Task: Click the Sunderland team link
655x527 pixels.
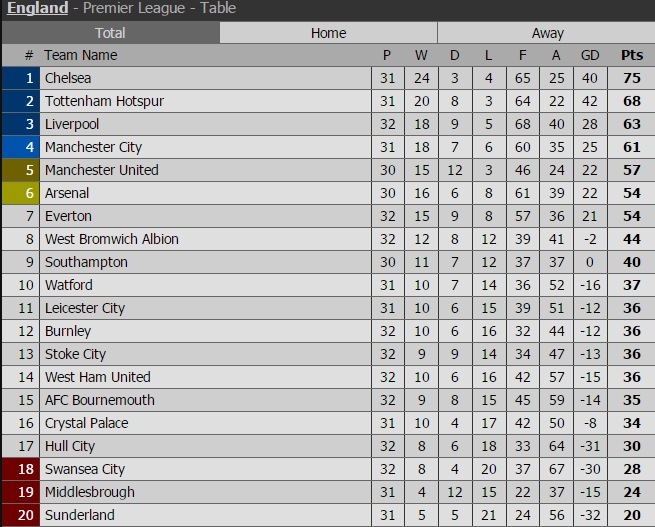Action: tap(79, 516)
